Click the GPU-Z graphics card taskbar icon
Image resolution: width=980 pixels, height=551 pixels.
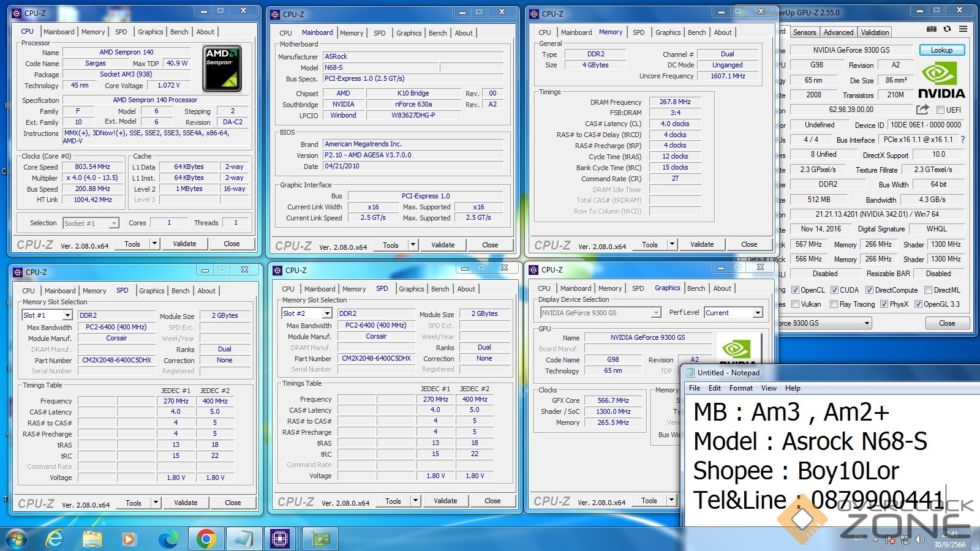click(320, 539)
